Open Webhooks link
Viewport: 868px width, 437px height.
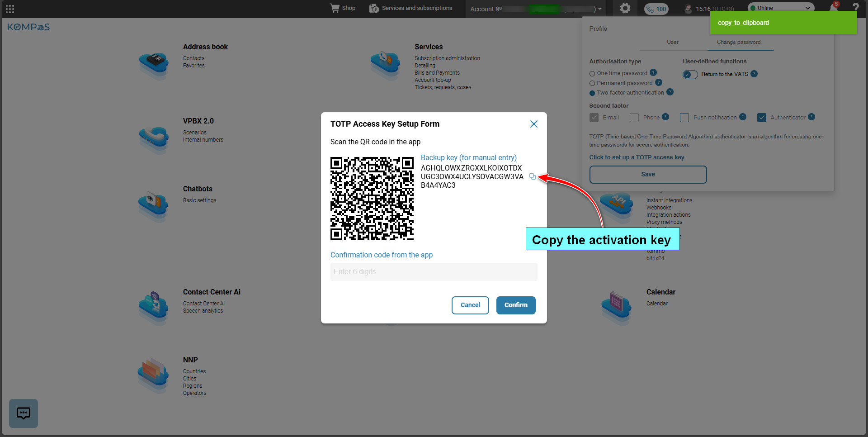pyautogui.click(x=659, y=208)
